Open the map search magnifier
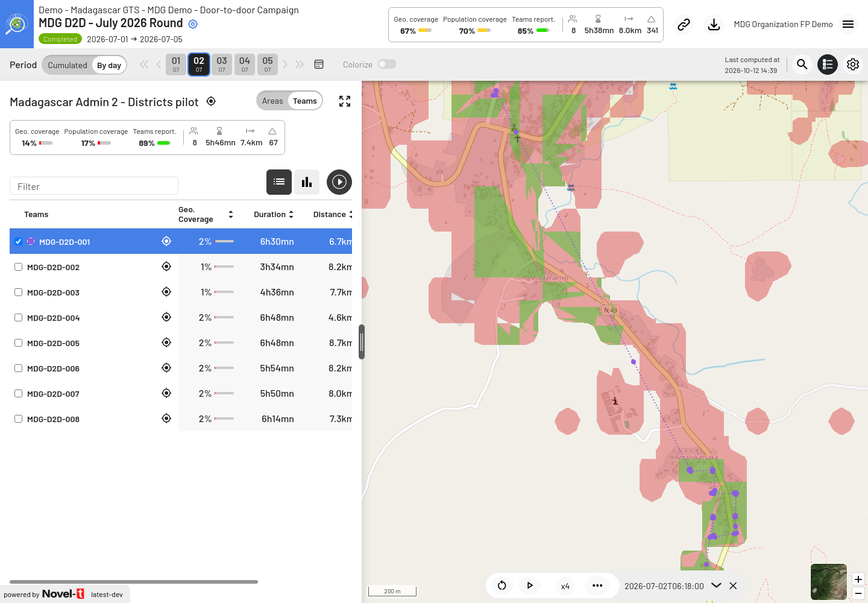Viewport: 868px width, 603px height. pyautogui.click(x=802, y=65)
